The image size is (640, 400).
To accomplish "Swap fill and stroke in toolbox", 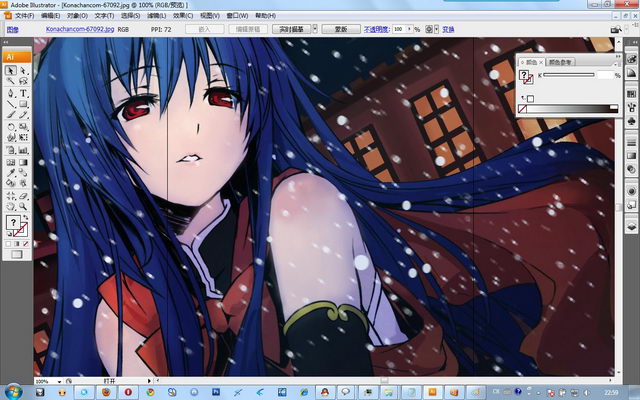I will [25, 218].
